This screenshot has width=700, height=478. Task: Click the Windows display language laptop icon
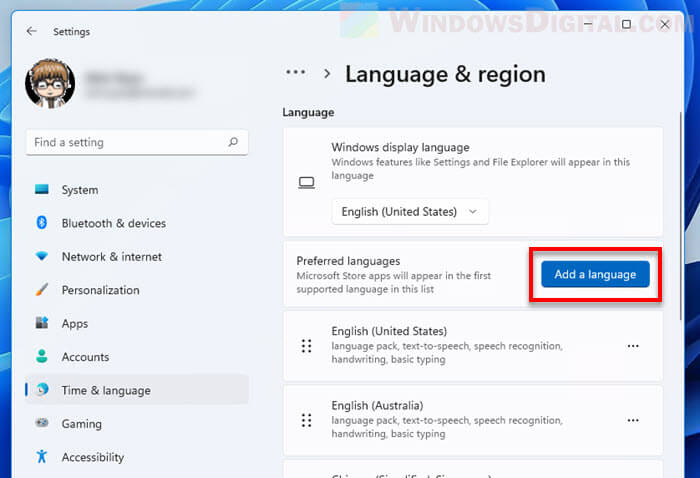[x=306, y=183]
